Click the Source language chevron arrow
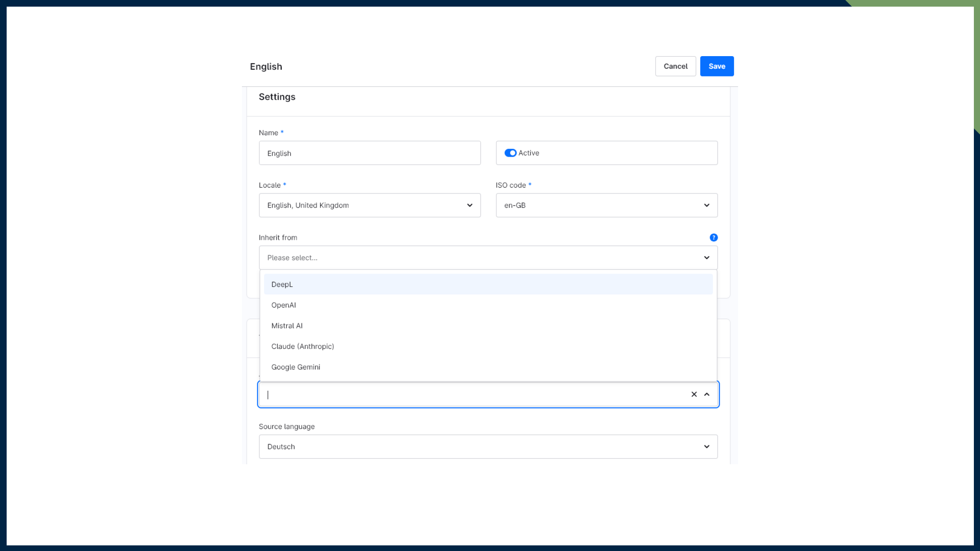Screen dimensions: 980x551 [707, 446]
